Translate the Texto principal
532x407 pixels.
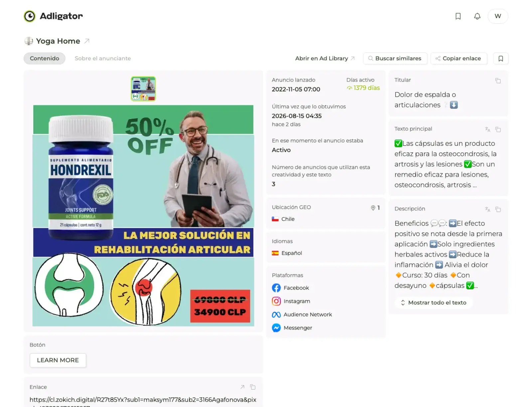[x=487, y=129]
